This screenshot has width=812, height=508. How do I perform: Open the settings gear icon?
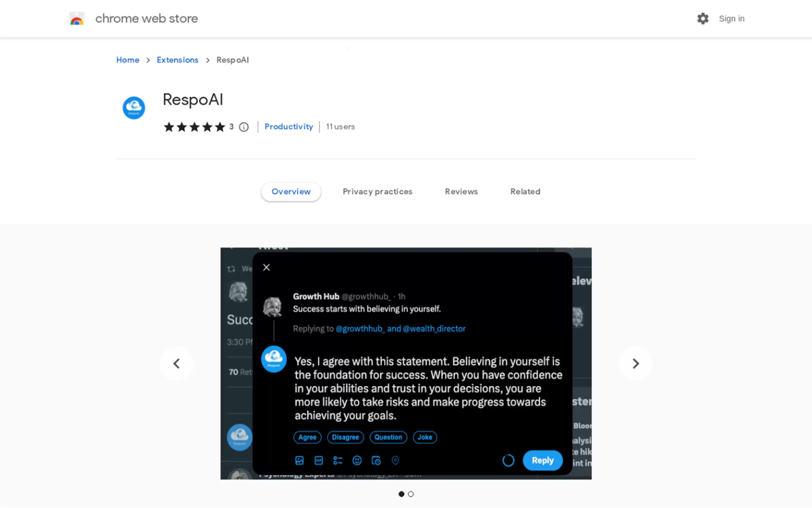point(703,19)
